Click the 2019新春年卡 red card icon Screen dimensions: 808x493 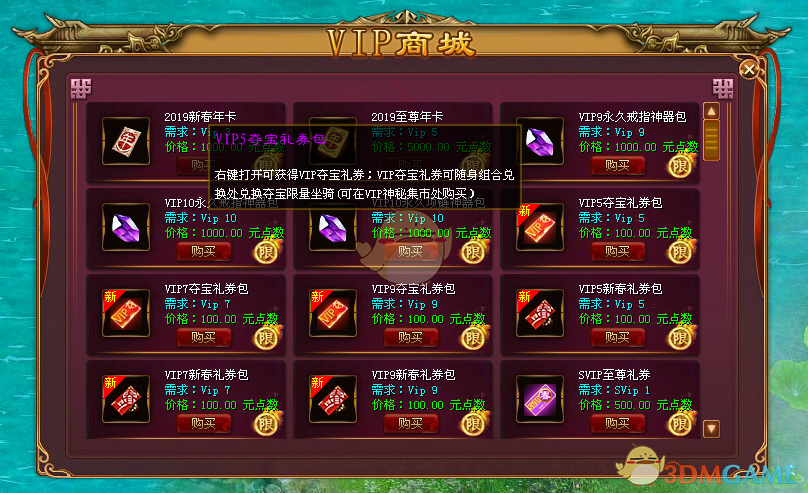pyautogui.click(x=126, y=141)
